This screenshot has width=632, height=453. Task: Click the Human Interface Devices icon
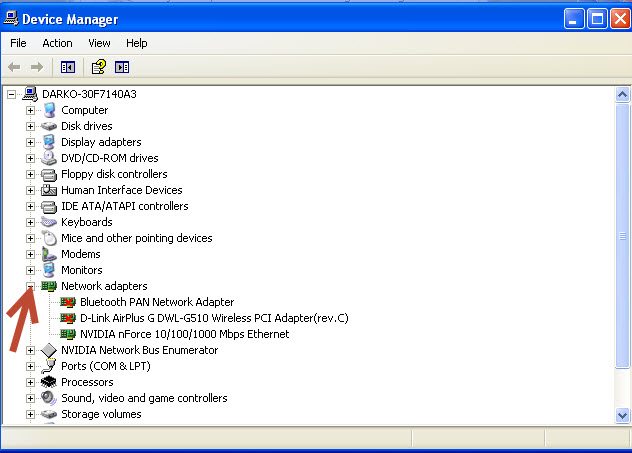(49, 190)
